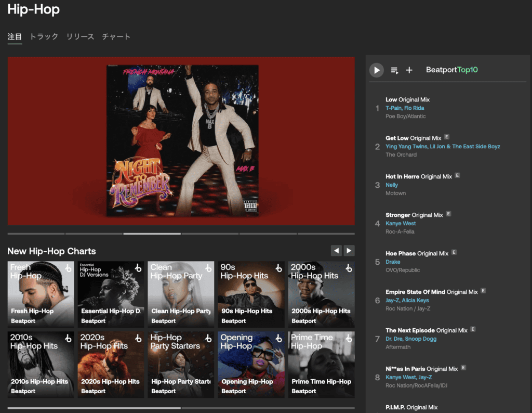The image size is (532, 413).
Task: Switch to the トラック tab
Action: tap(44, 37)
